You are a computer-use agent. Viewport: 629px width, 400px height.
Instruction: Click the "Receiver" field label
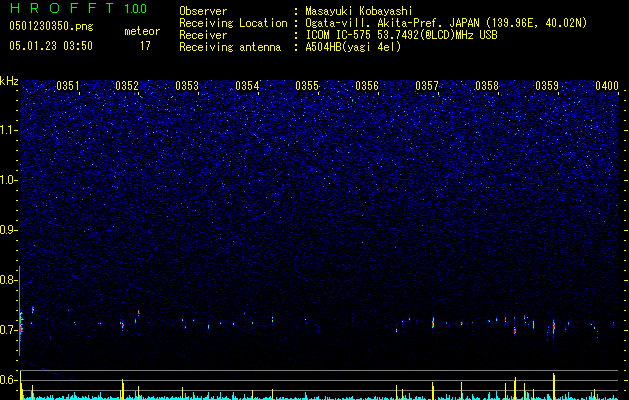click(x=203, y=35)
